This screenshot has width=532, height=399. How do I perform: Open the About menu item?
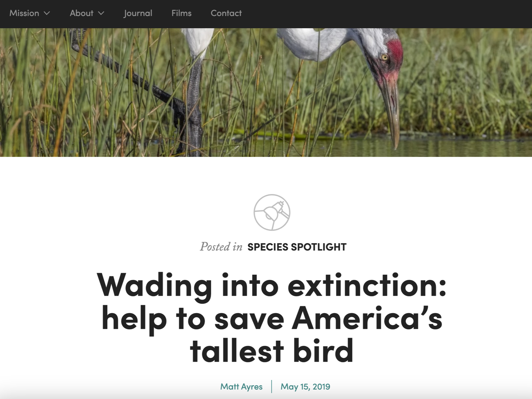[x=81, y=13]
